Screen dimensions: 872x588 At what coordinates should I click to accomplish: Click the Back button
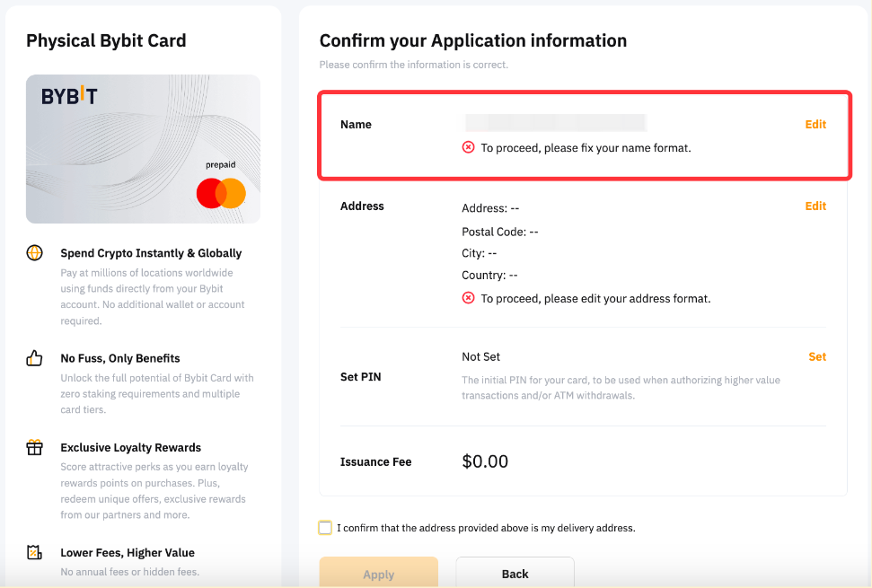click(x=515, y=574)
